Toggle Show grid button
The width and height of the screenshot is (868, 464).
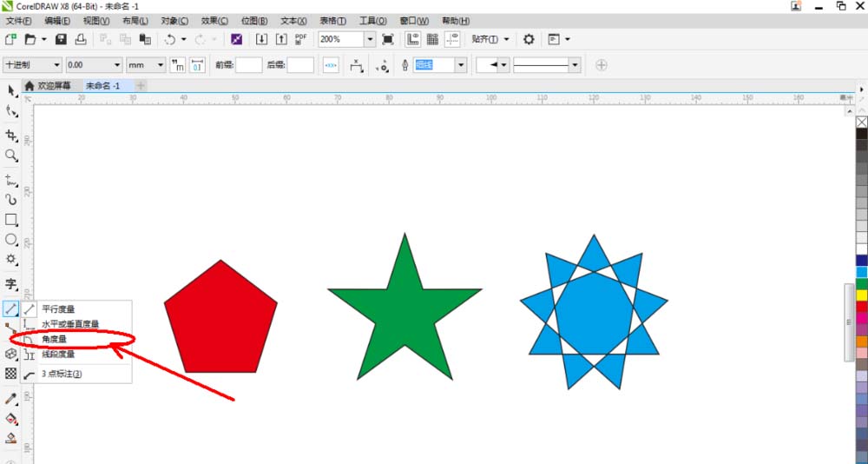433,39
